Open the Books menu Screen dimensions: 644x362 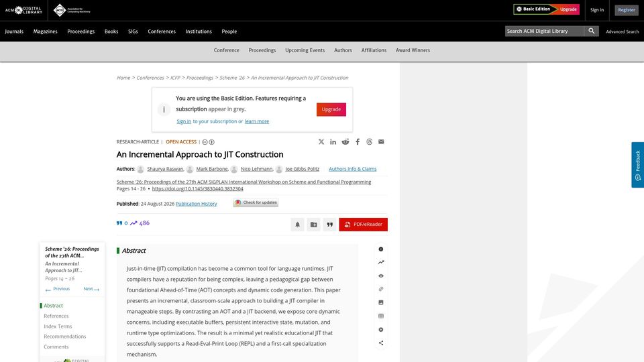[x=111, y=32]
